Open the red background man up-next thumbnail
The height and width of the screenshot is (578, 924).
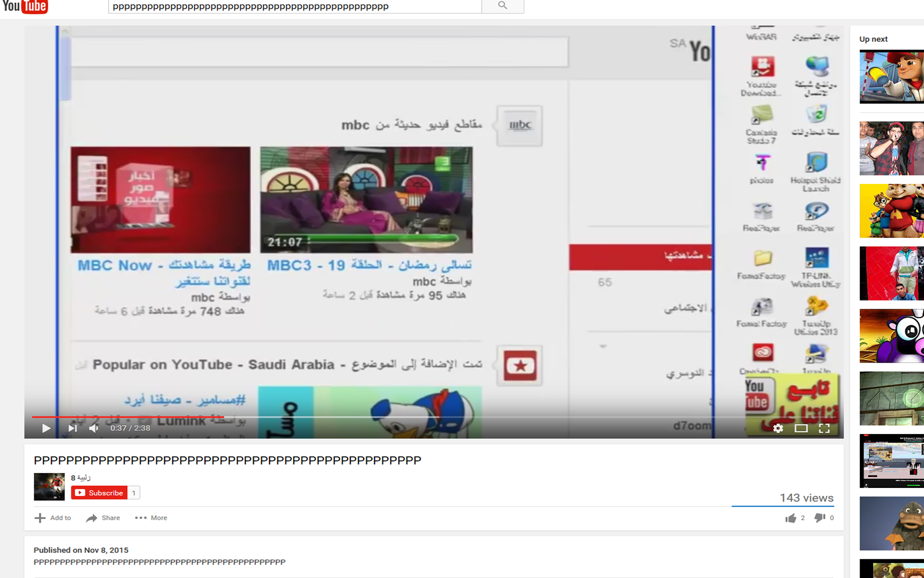(x=892, y=274)
